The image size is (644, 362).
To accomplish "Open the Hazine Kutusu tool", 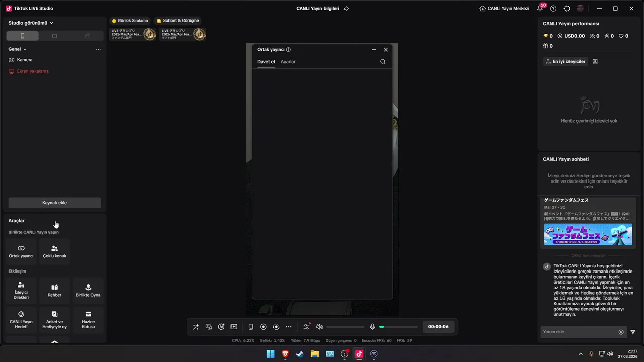I will [88, 320].
